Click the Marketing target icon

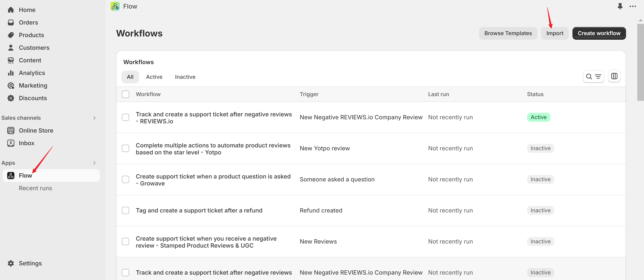click(x=11, y=86)
